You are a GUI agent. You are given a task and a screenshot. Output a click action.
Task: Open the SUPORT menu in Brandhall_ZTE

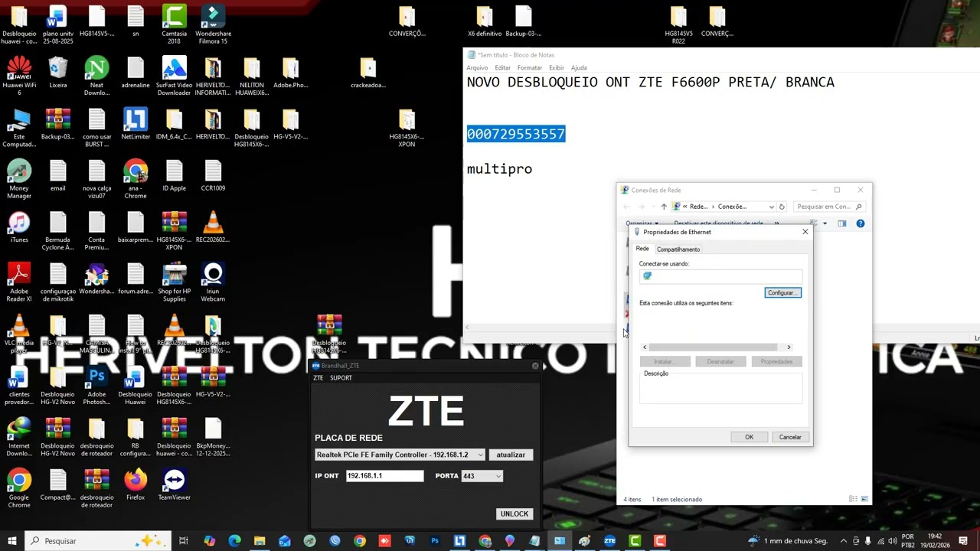341,378
